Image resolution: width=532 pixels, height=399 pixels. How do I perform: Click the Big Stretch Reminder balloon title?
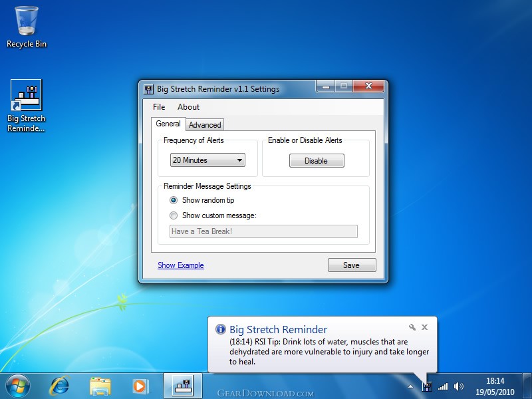click(278, 329)
